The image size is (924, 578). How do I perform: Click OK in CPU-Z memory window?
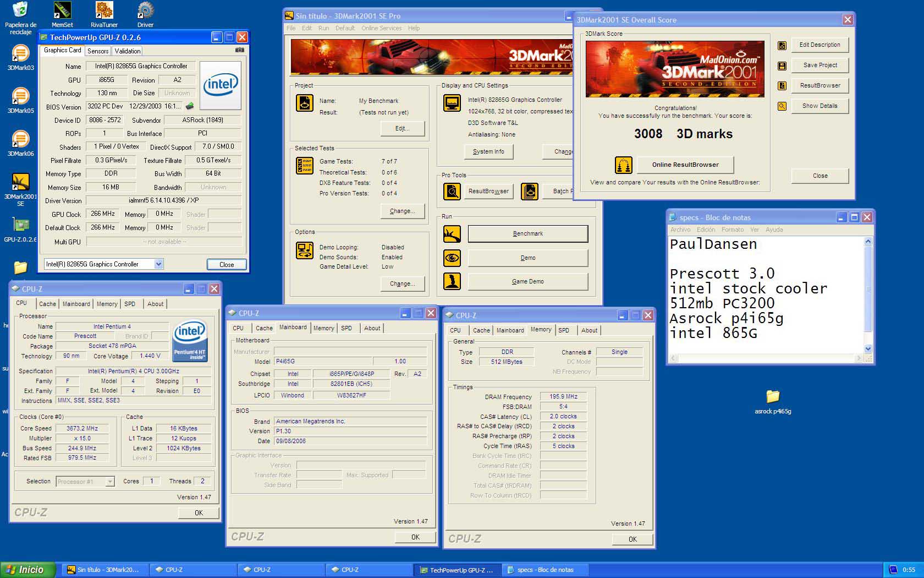point(632,539)
